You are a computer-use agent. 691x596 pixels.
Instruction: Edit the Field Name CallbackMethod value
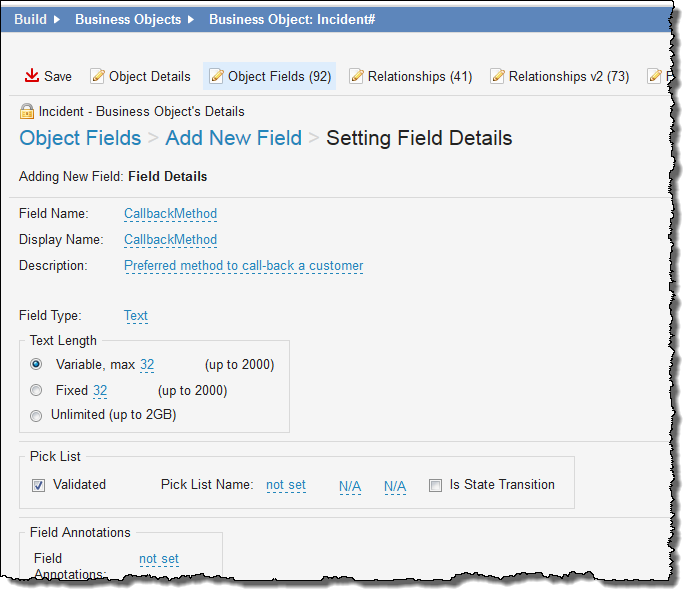pos(170,214)
